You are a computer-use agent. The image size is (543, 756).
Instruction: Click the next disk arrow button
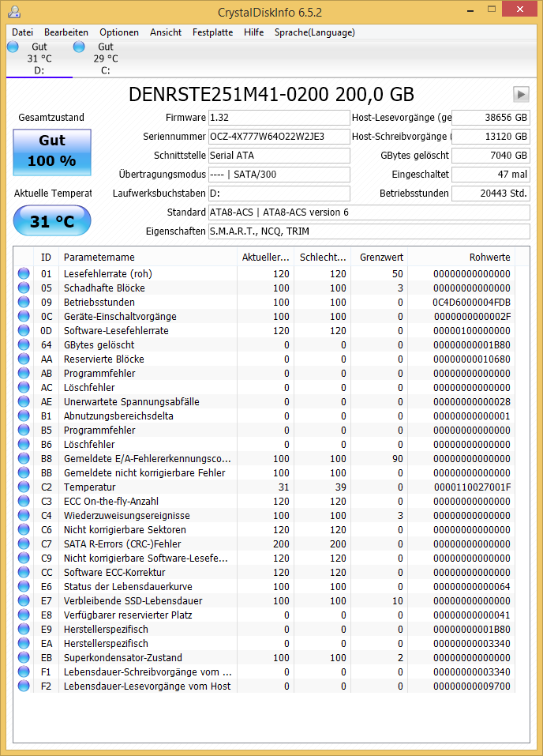(x=521, y=94)
